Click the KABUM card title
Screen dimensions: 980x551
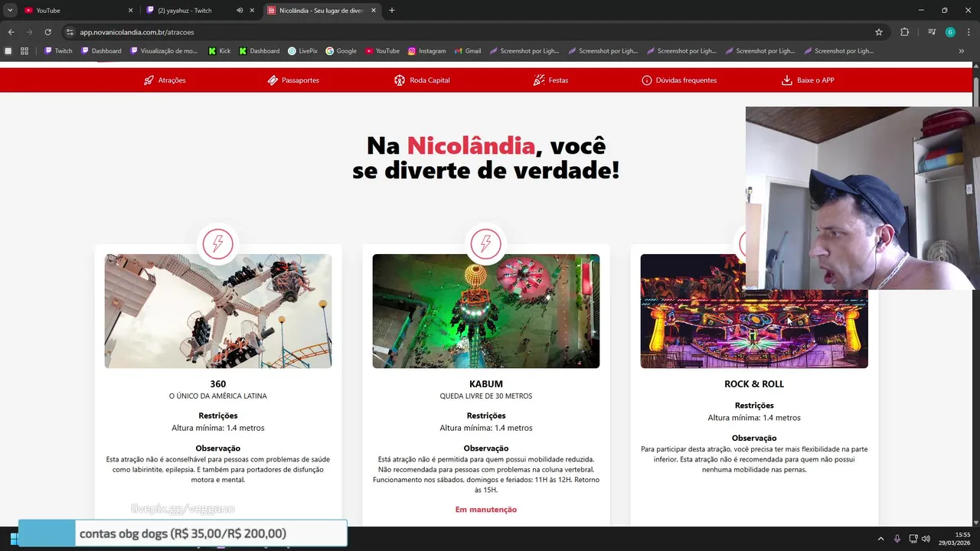pos(486,384)
